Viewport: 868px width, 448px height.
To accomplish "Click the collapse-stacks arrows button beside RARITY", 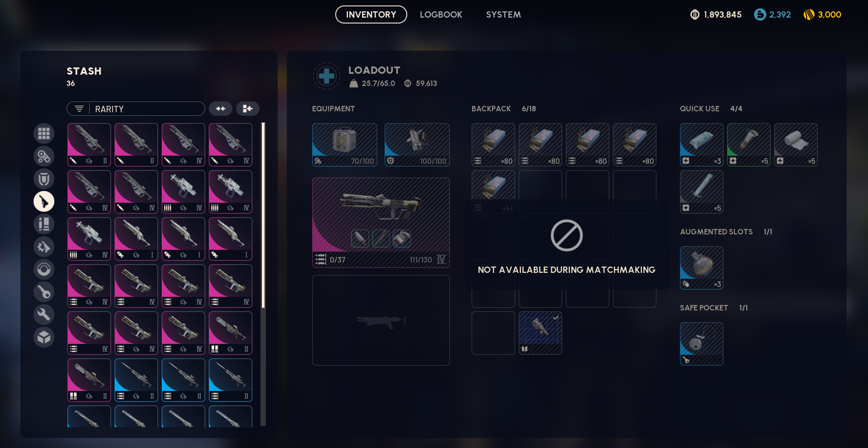I will coord(221,109).
